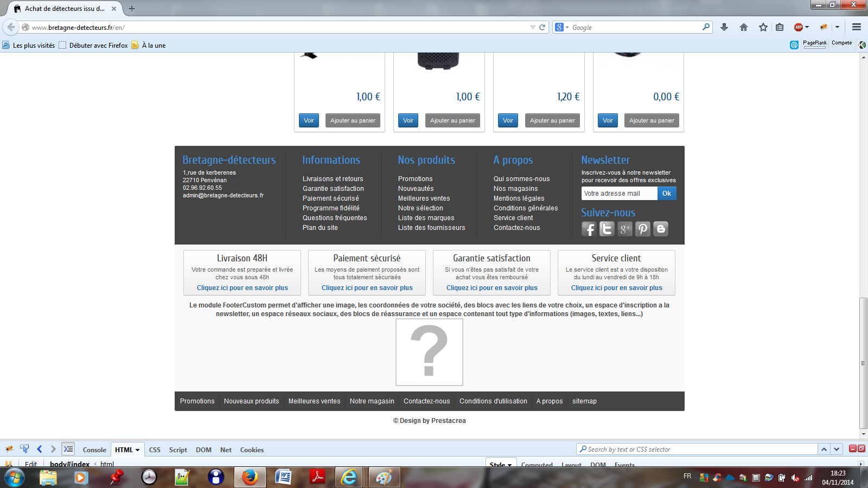Click the muted volume tray icon
This screenshot has height=488, width=868.
coord(795,478)
